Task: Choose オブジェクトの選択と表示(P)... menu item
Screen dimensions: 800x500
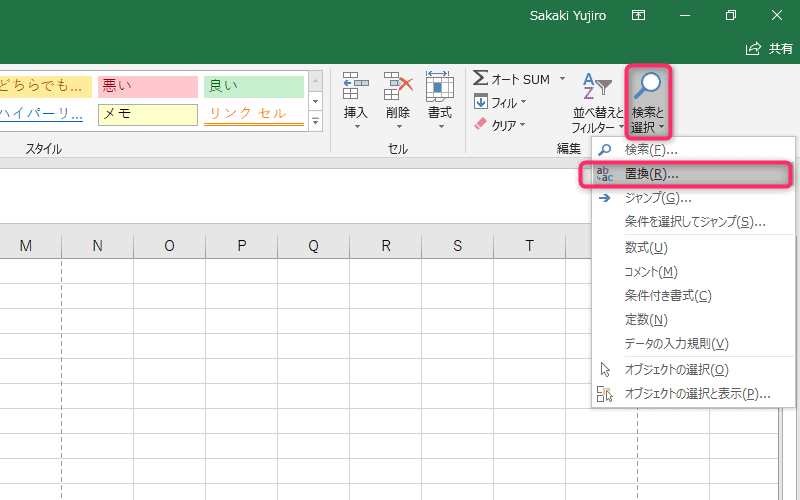Action: [x=693, y=393]
